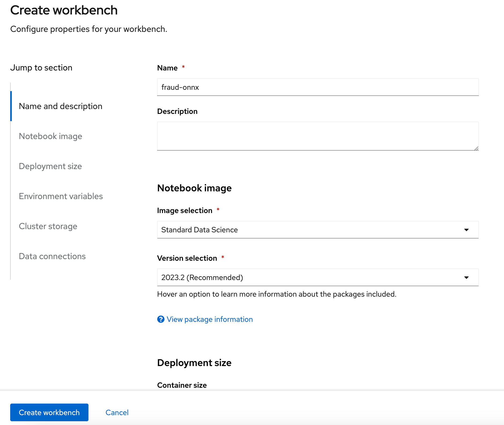Click the Create workbench page title
504x425 pixels.
(x=64, y=10)
